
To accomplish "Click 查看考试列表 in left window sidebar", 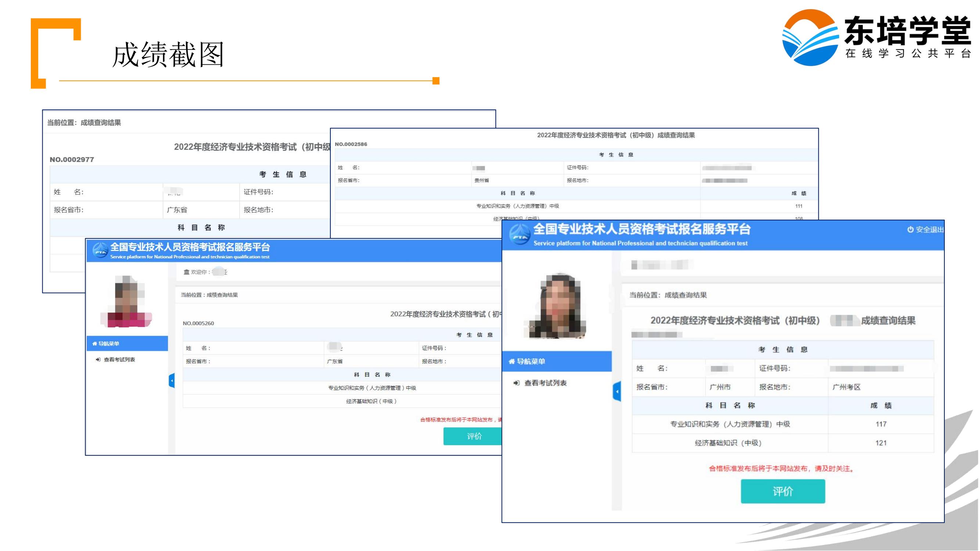I will pyautogui.click(x=119, y=360).
